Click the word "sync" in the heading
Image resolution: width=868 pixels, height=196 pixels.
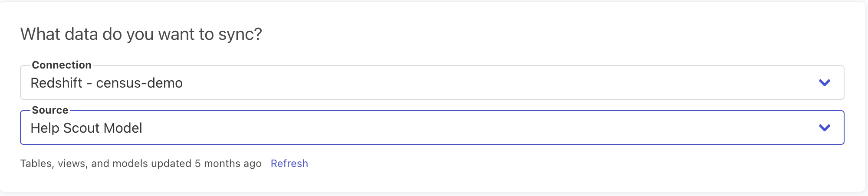pyautogui.click(x=237, y=34)
